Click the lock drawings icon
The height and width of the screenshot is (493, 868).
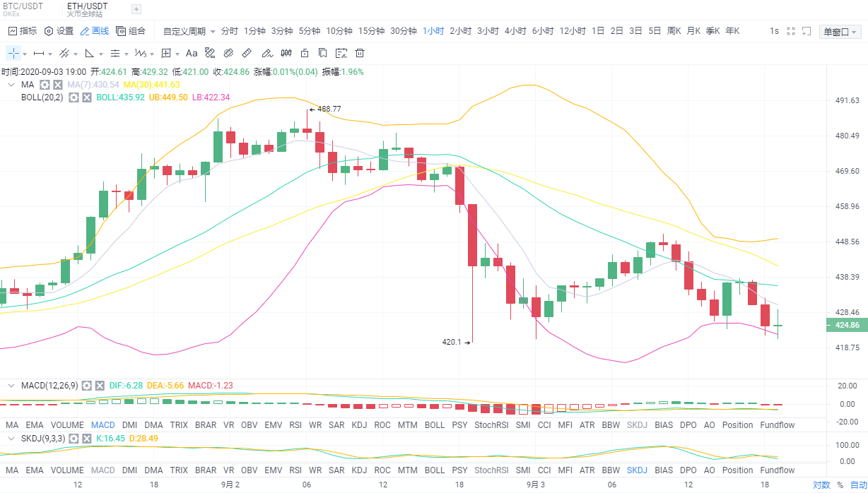click(x=305, y=53)
